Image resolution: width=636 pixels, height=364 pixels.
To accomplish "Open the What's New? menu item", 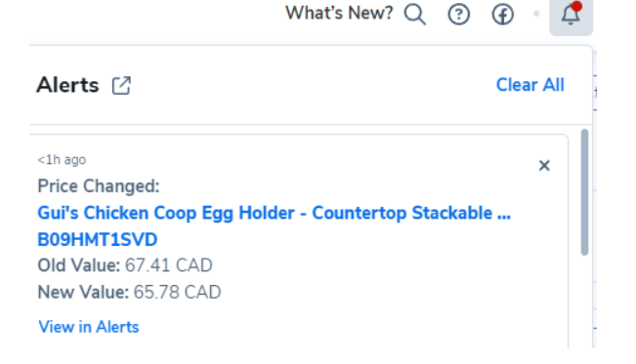I will 339,13.
